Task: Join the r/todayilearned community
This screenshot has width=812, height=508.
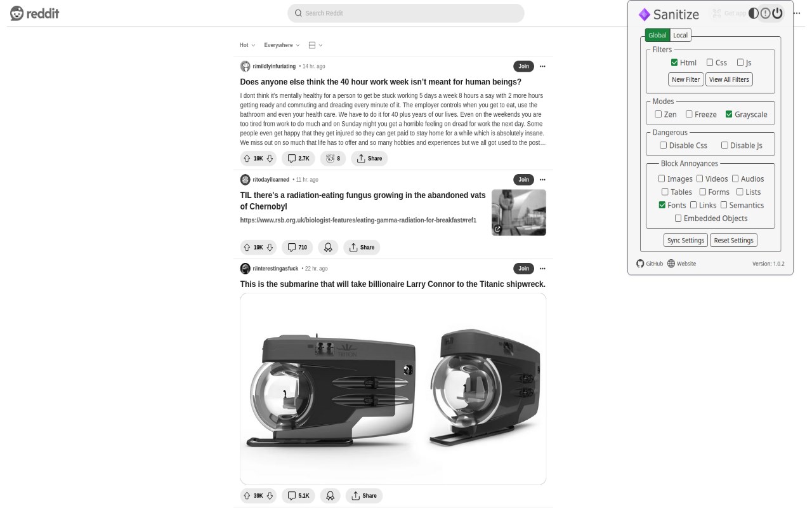Action: [523, 180]
